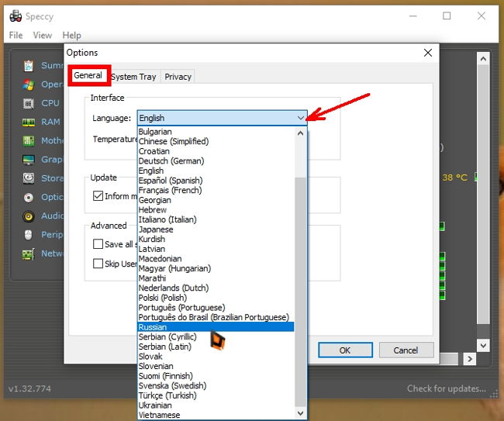
Task: Select Português do Brasil option
Action: (216, 317)
